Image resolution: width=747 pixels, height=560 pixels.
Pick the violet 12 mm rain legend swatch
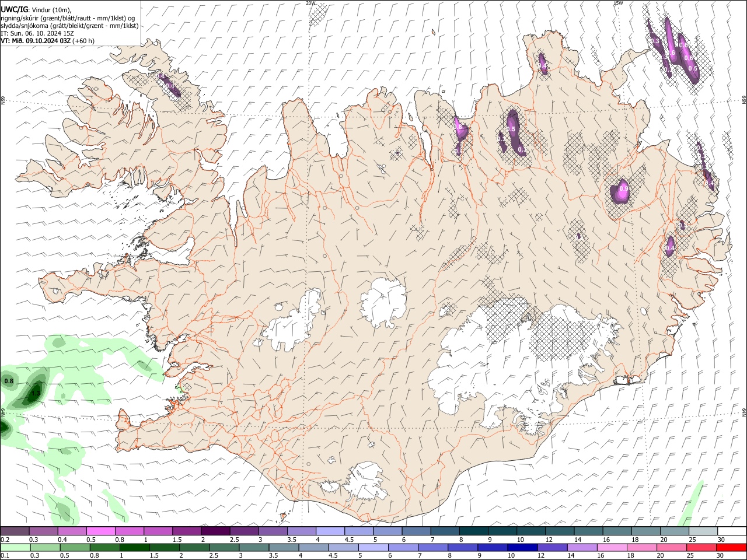click(x=551, y=547)
